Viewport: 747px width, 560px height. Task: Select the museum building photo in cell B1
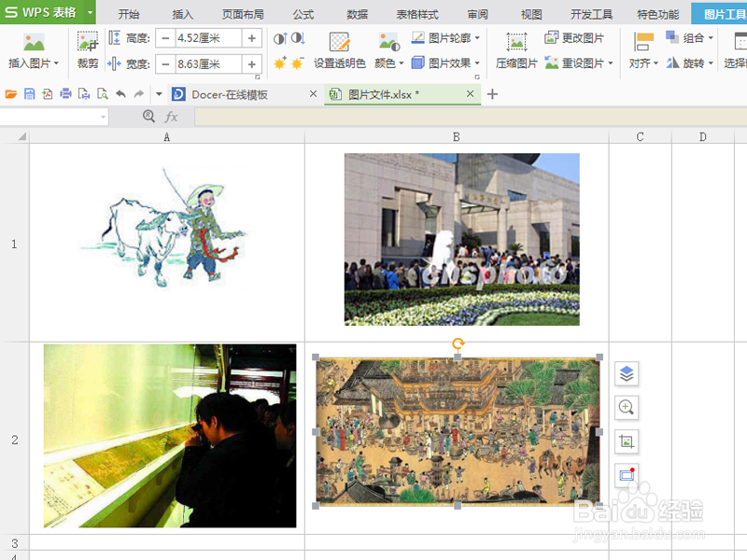tap(461, 239)
